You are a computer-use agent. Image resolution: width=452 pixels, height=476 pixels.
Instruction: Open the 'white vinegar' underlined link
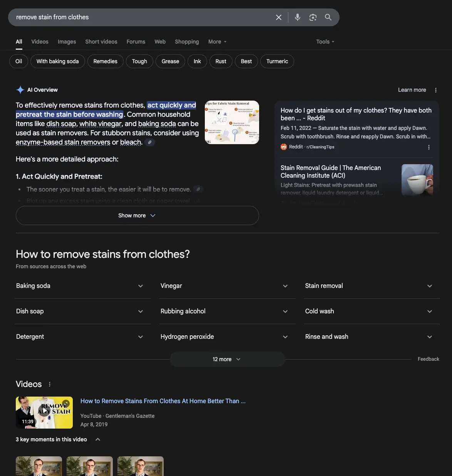[100, 124]
